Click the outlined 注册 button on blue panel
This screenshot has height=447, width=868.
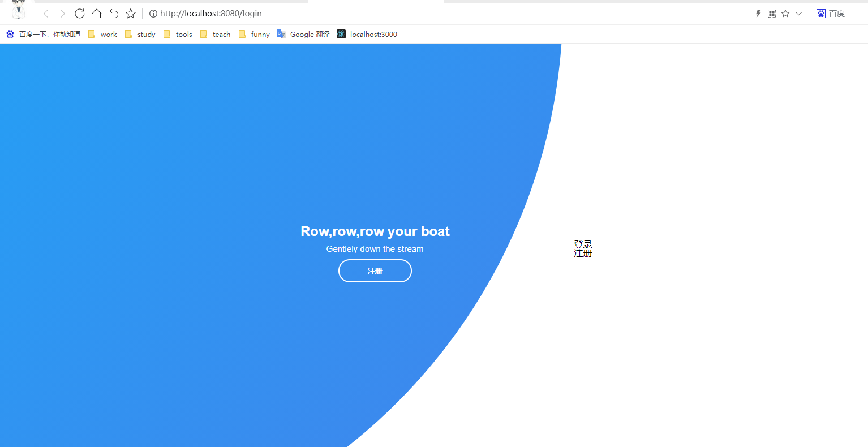click(x=375, y=271)
